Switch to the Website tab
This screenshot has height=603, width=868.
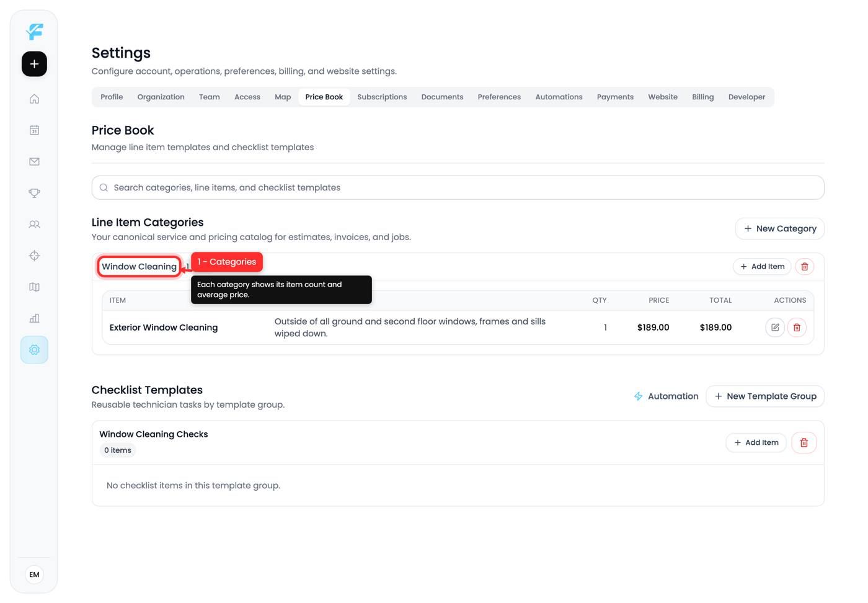pos(663,97)
